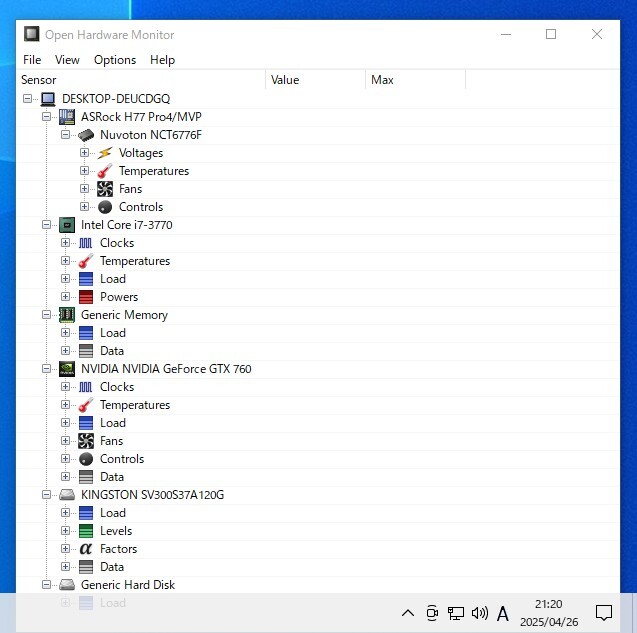The height and width of the screenshot is (633, 637).
Task: Show hidden tray icons with the chevron
Action: pos(408,613)
